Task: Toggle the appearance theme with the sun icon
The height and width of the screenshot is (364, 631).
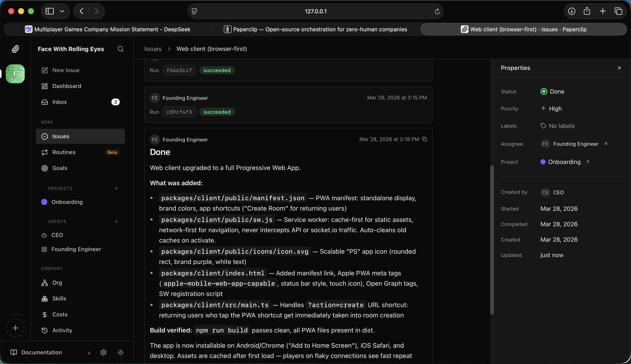Action: (x=120, y=352)
